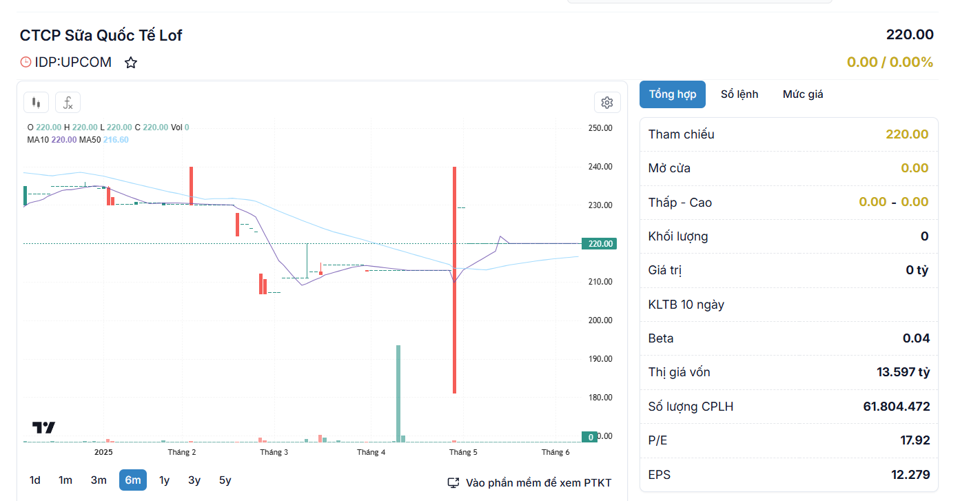The image size is (980, 501).
Task: Add IDP to favorites with star icon
Action: (131, 63)
